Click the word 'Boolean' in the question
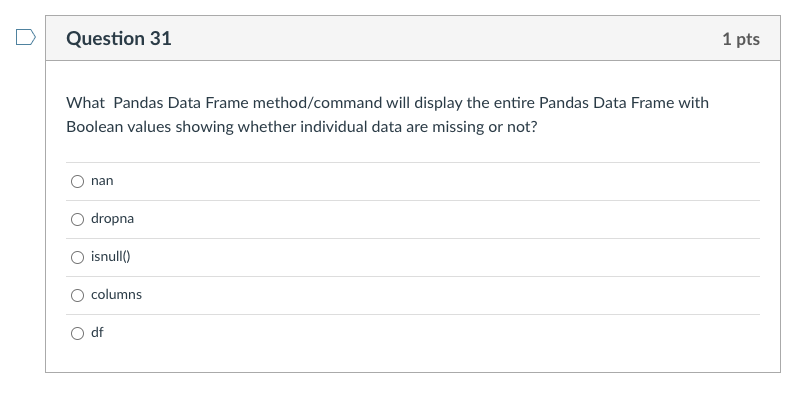 94,126
